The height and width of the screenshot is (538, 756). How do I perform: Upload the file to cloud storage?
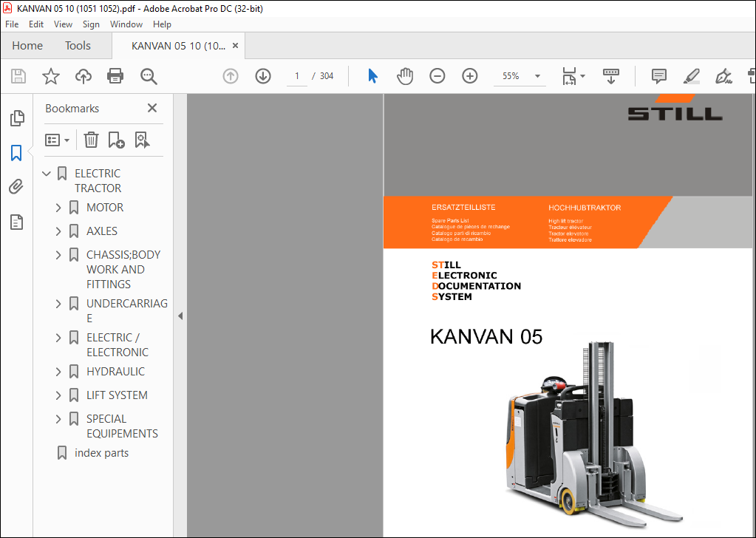pos(84,76)
